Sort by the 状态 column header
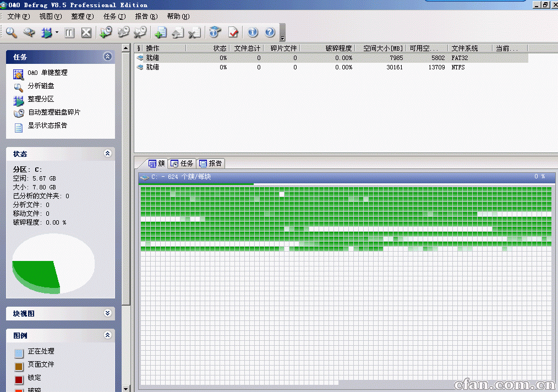 pos(207,48)
